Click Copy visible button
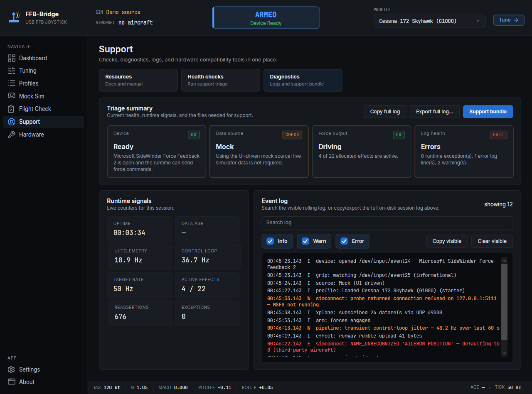Screen dimensions: 532x394 point(447,241)
